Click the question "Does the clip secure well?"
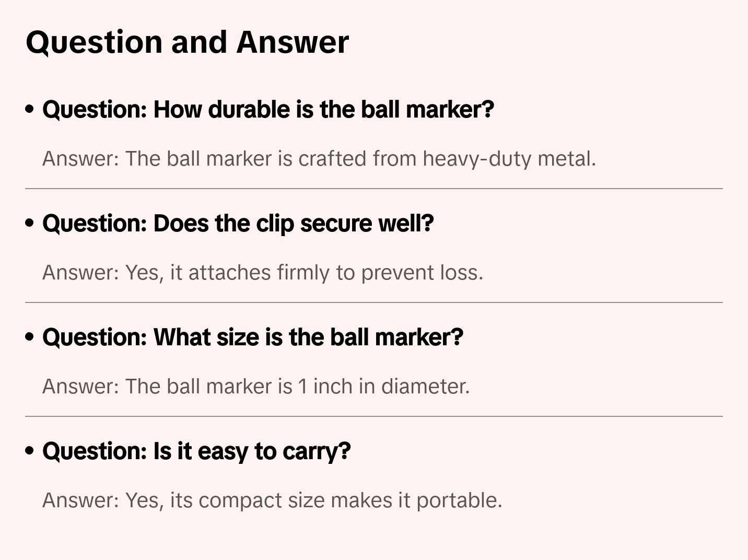Viewport: 748px width, 560px height. (x=238, y=224)
